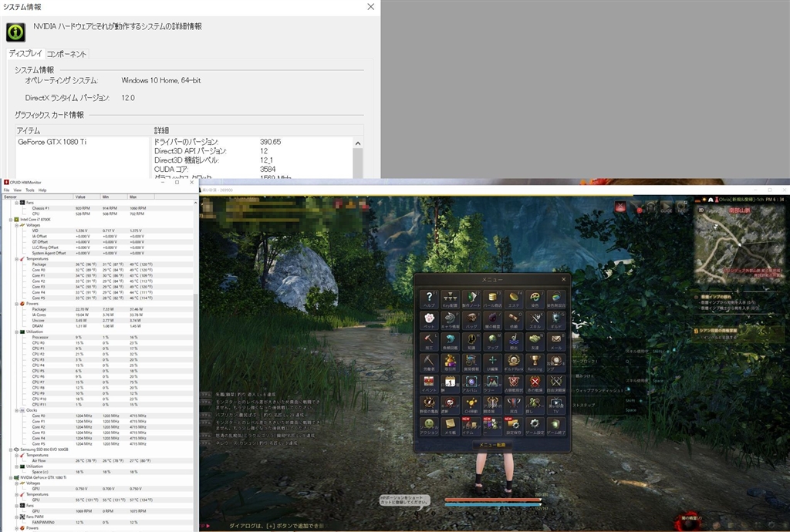The width and height of the screenshot is (790, 532).
Task: Collapse the Intel Core i7 8700K tree node
Action: (x=11, y=220)
